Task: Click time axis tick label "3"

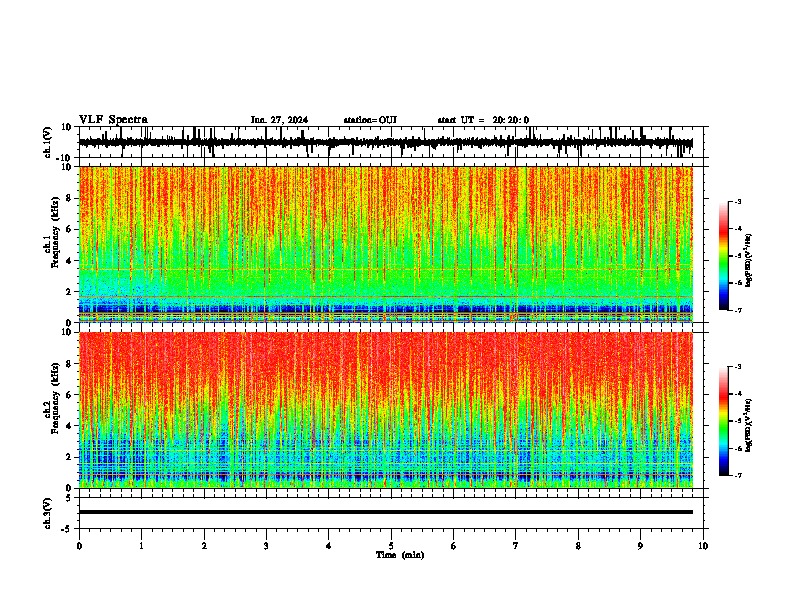Action: 266,546
